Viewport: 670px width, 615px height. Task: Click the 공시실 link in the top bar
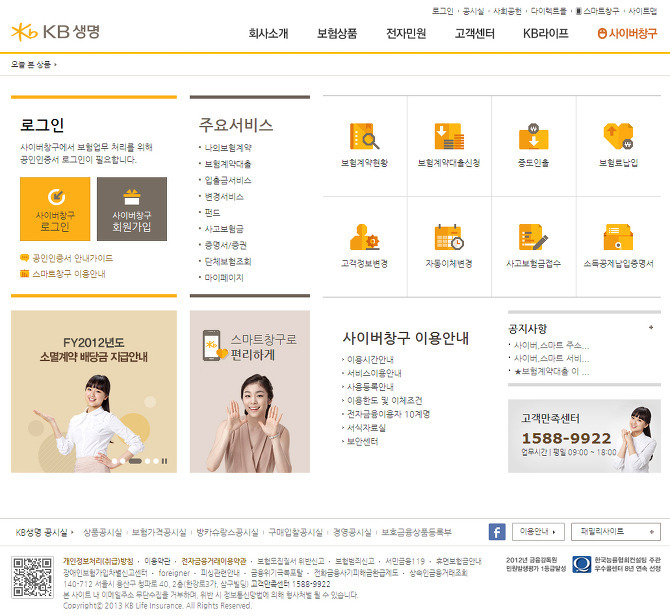(x=473, y=11)
